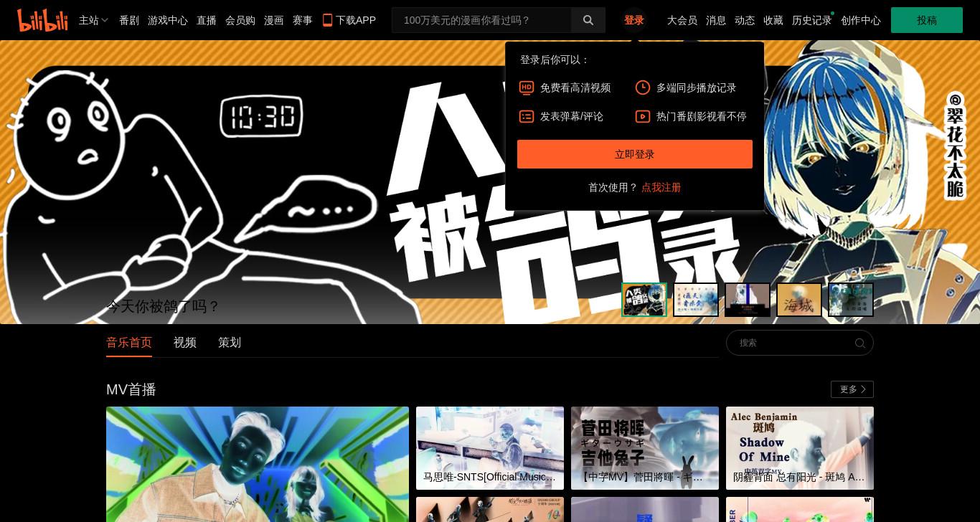Click 多端同步播放记录 text
Image resolution: width=980 pixels, height=522 pixels.
697,87
